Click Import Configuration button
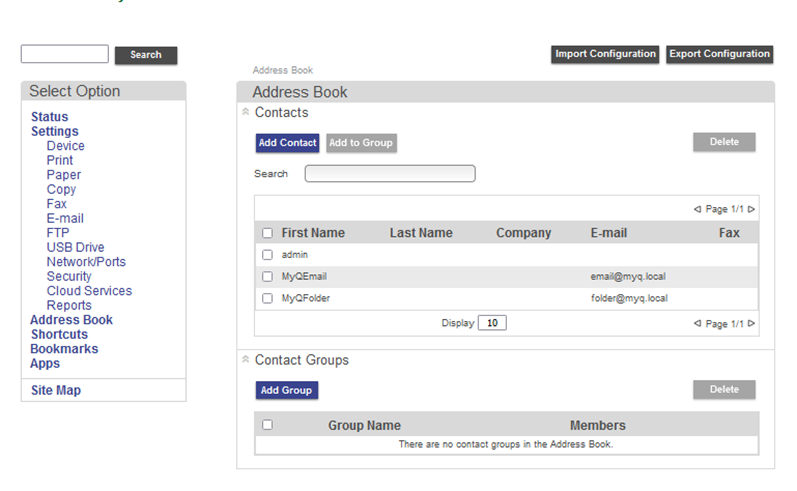The width and height of the screenshot is (797, 491). click(x=605, y=54)
